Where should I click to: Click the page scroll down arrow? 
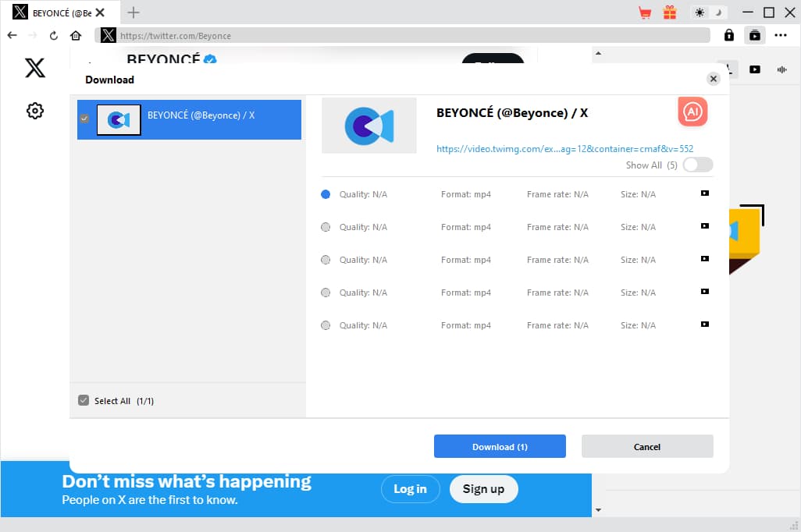click(598, 509)
